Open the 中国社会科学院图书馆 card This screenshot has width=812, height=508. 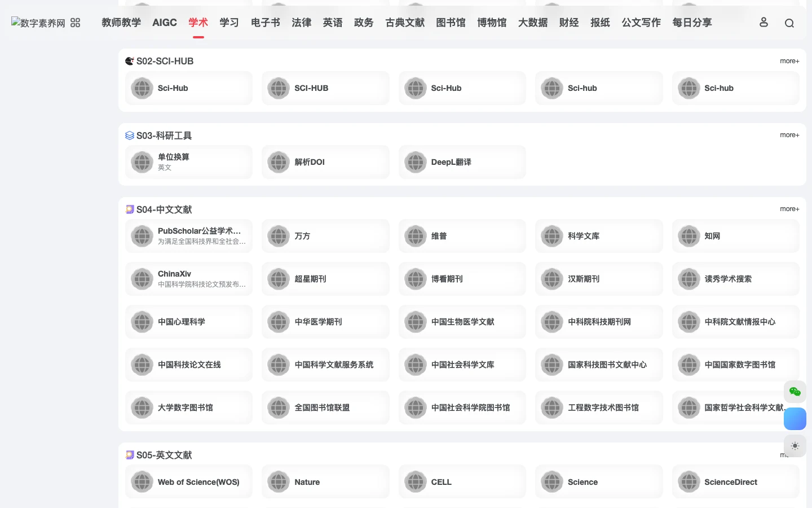[462, 408]
